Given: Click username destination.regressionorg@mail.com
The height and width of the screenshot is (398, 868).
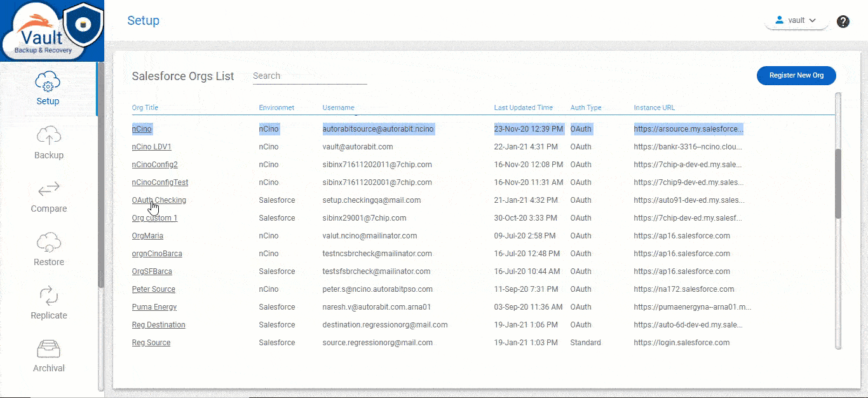Looking at the screenshot, I should tap(385, 325).
